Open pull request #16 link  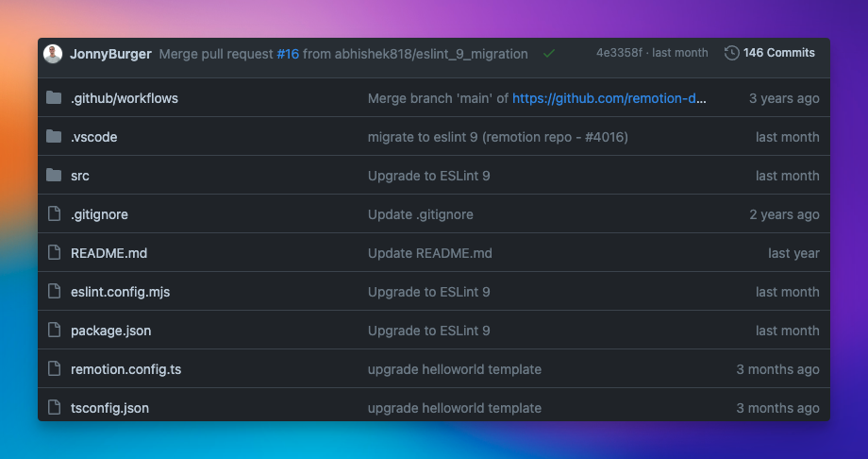pyautogui.click(x=288, y=54)
